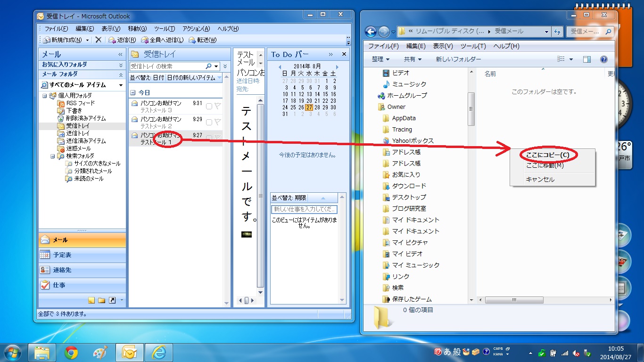Toggle the Explorer preview pane icon
Image resolution: width=644 pixels, height=362 pixels.
[587, 59]
